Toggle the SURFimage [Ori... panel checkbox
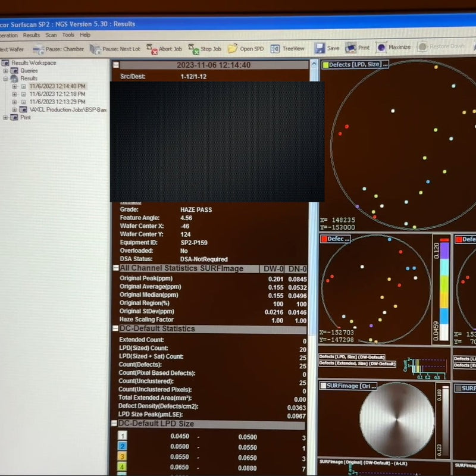Viewport: 476px width, 476px height. [323, 386]
